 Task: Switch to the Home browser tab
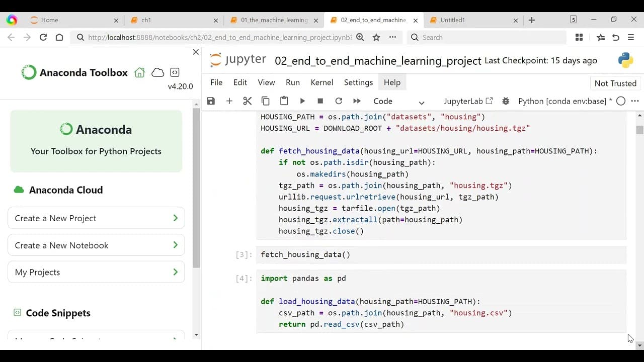(x=74, y=20)
